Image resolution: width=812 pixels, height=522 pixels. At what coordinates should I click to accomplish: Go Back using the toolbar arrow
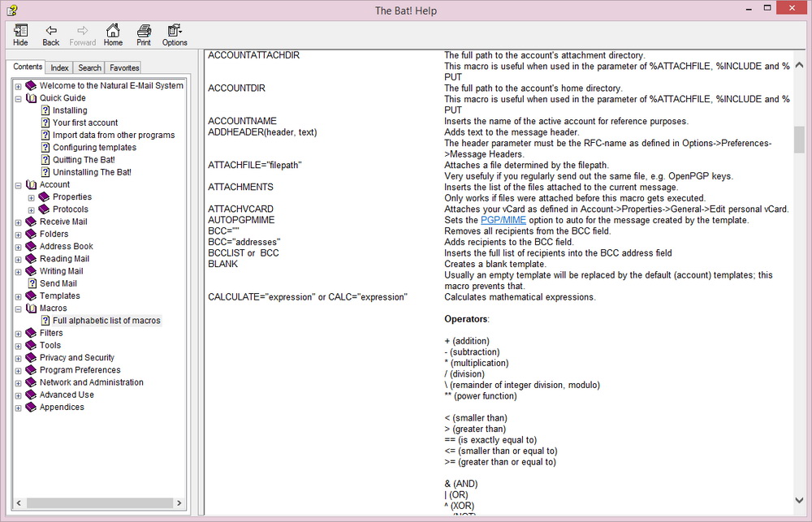50,35
